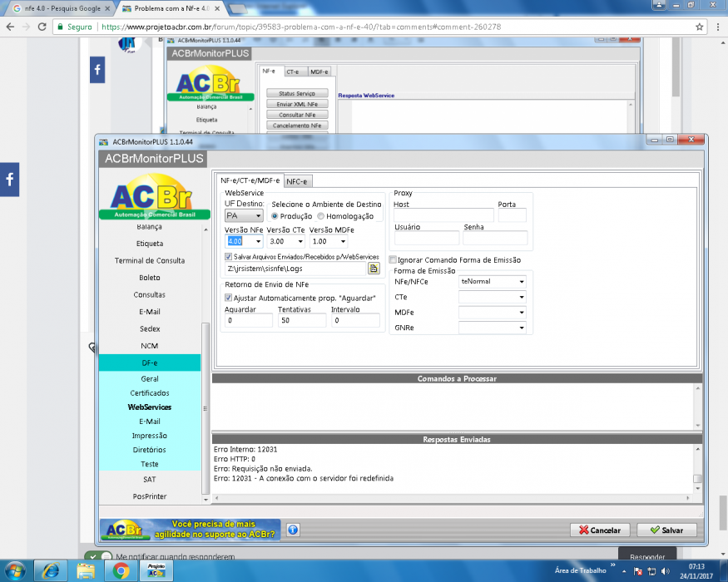Open the PosPrinter sidebar item
The width and height of the screenshot is (728, 582).
150,496
